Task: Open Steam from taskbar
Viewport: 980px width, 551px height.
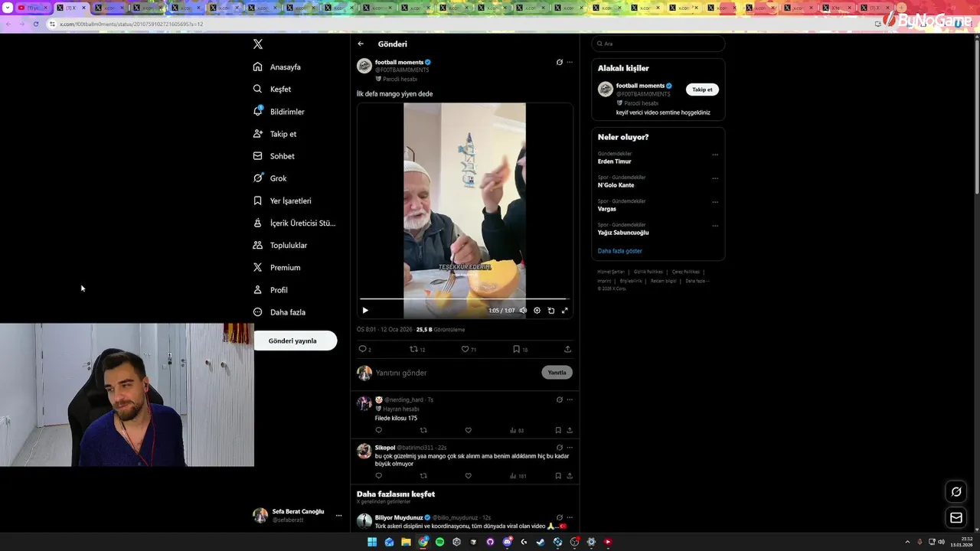Action: tap(541, 542)
